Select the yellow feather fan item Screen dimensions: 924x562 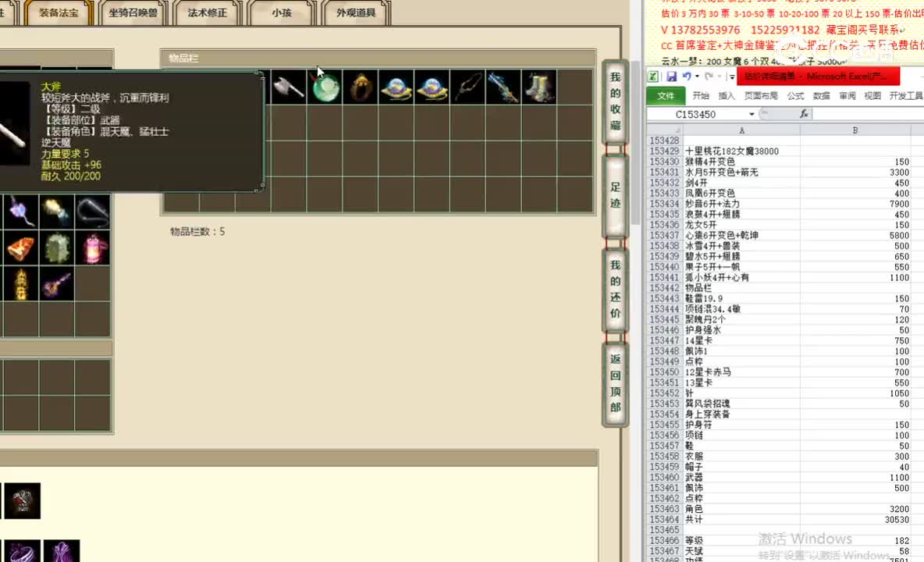tap(57, 212)
